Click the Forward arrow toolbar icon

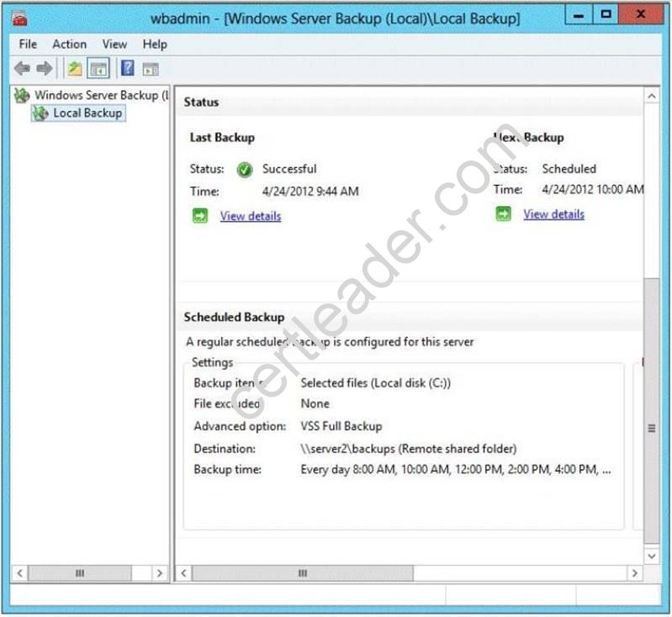[44, 69]
